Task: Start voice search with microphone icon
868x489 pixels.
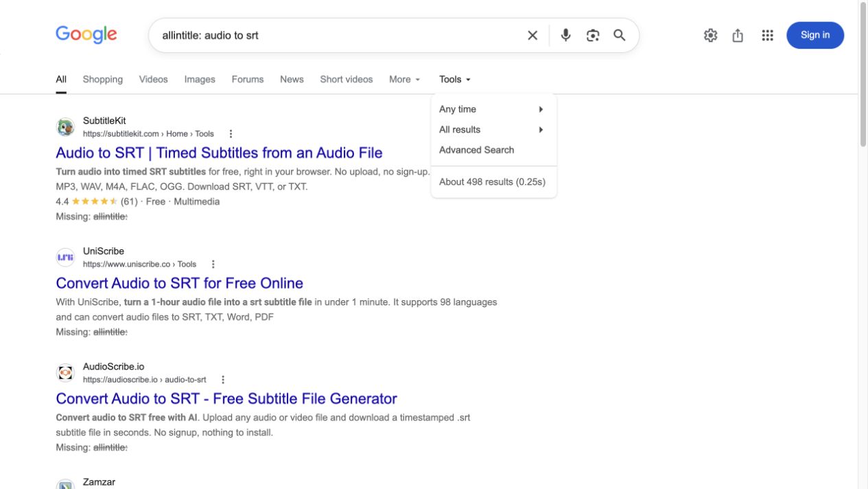Action: click(565, 35)
